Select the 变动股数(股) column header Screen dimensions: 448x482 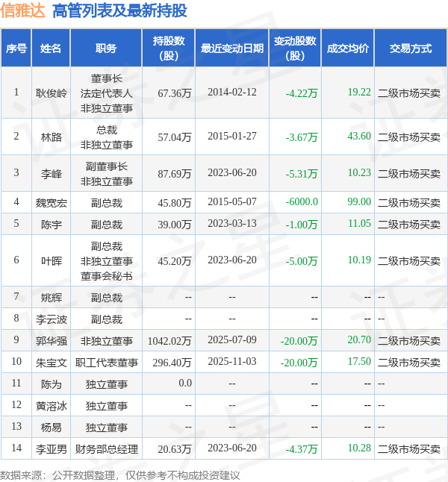(295, 48)
